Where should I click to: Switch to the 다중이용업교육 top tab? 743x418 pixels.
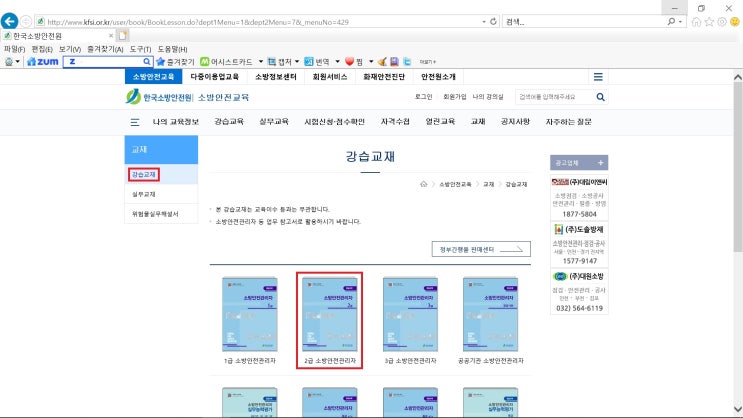[x=214, y=76]
